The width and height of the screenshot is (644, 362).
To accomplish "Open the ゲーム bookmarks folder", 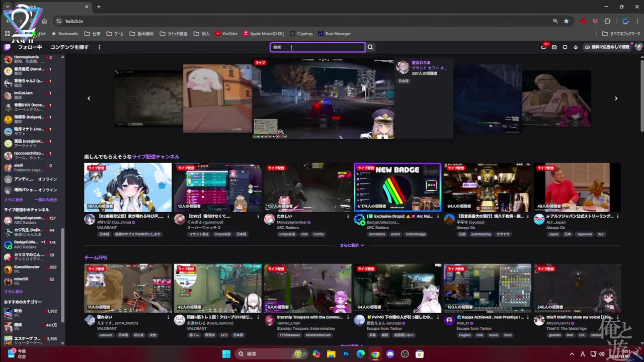I will [115, 34].
